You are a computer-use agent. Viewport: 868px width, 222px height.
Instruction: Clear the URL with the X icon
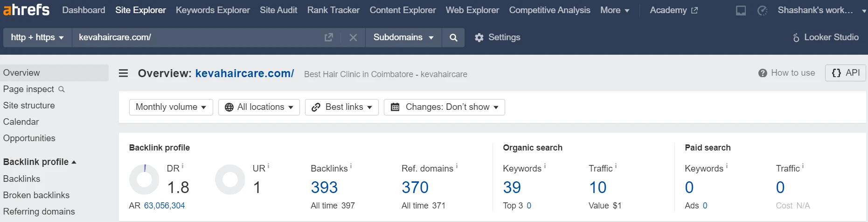pos(353,37)
